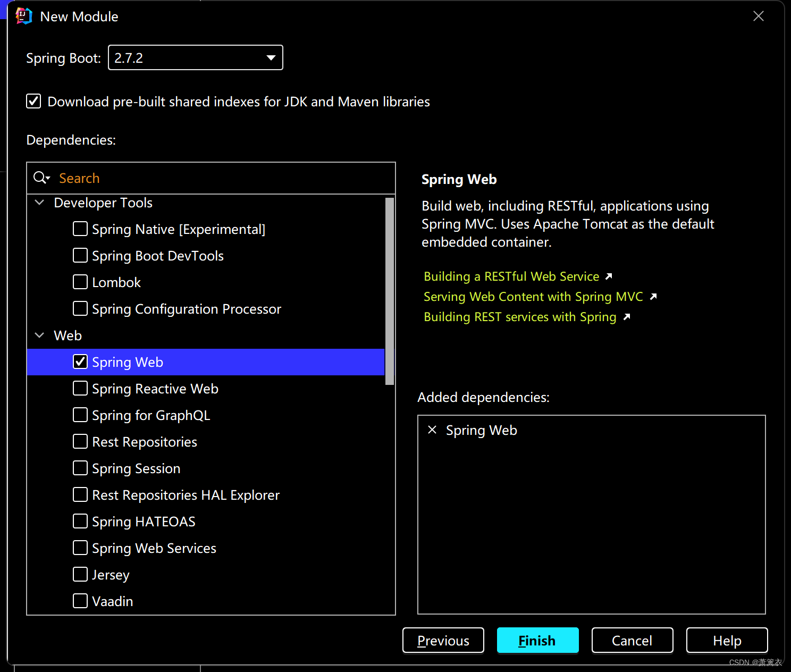Close the New Module dialog

pyautogui.click(x=759, y=16)
